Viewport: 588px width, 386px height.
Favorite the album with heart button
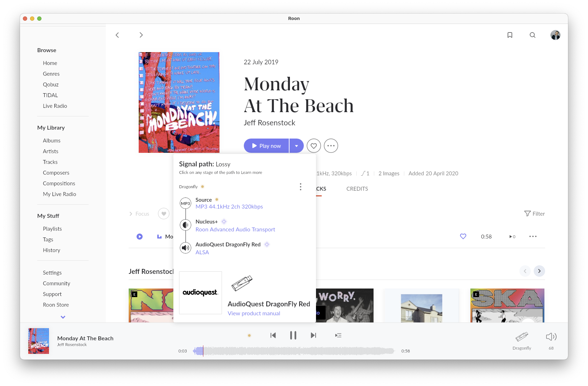pyautogui.click(x=314, y=146)
